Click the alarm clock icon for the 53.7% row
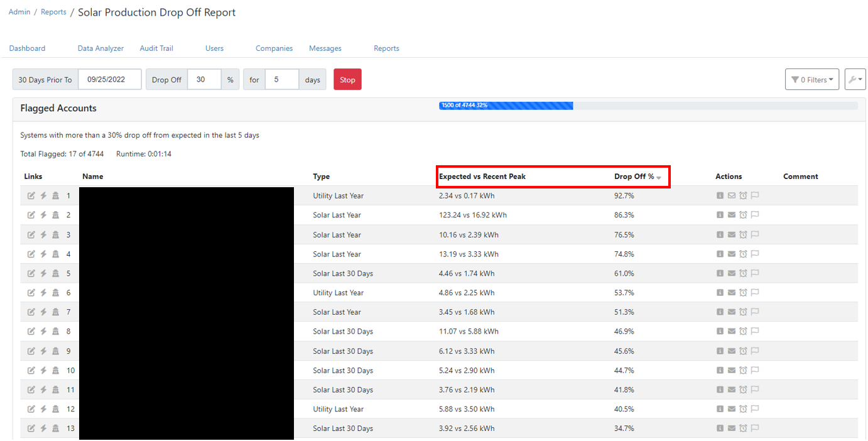 743,293
